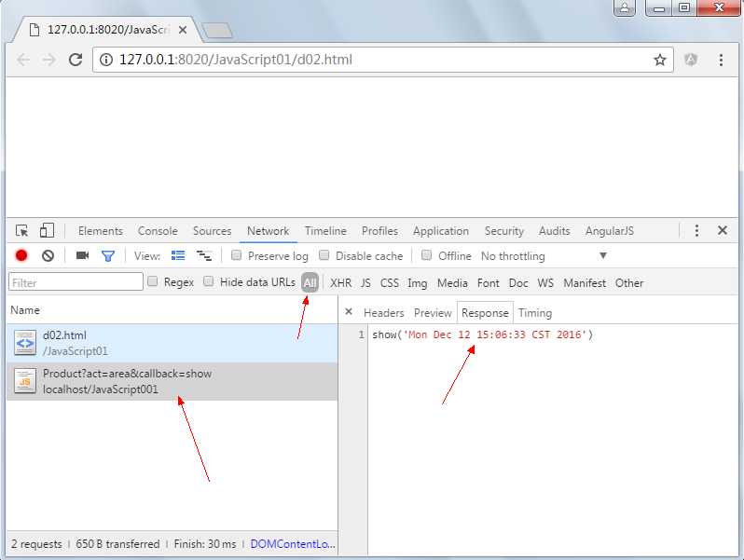744x560 pixels.
Task: Switch to the Console tab
Action: (158, 231)
